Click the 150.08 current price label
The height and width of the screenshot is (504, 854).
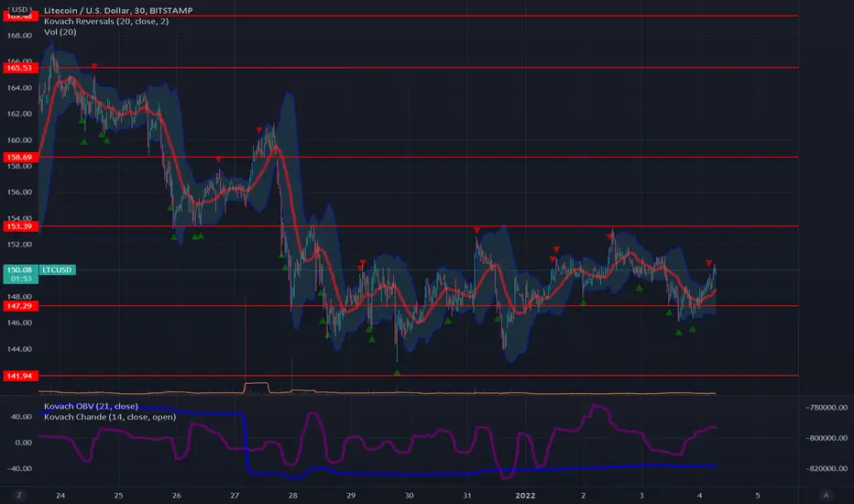click(x=21, y=274)
